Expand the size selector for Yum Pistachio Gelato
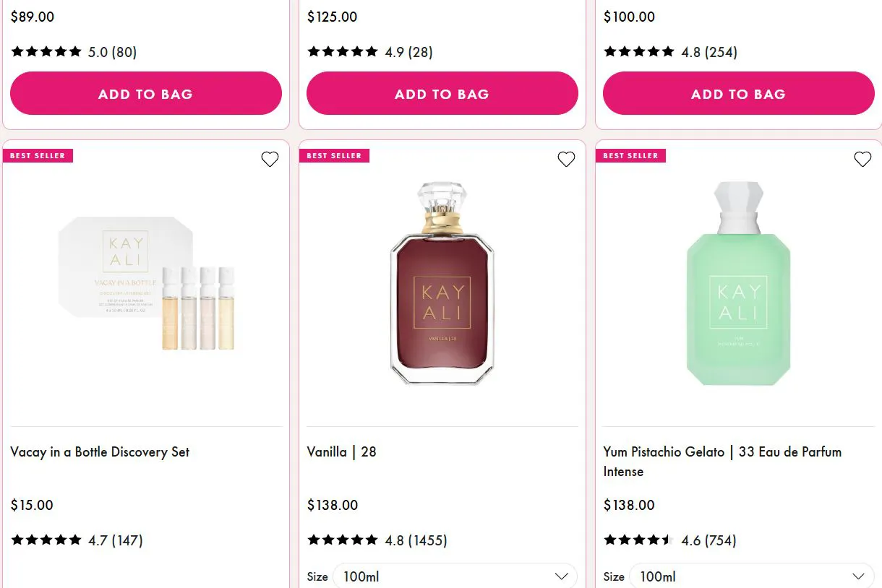 point(752,576)
